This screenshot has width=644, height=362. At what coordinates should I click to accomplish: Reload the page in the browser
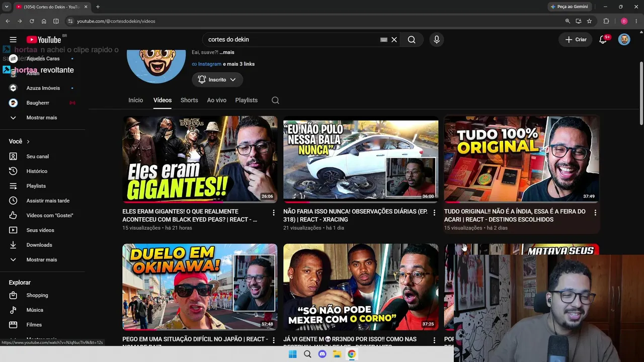pos(32,21)
